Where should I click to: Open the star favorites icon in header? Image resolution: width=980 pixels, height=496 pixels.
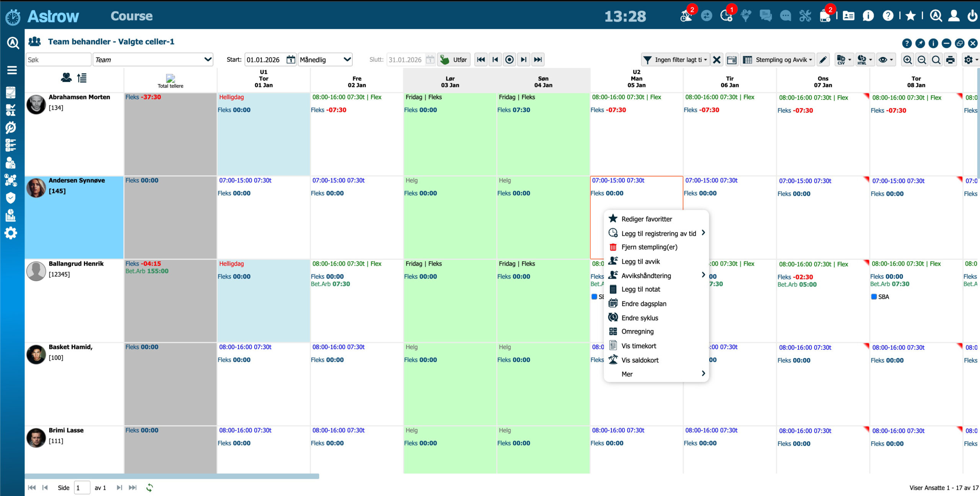(x=911, y=16)
